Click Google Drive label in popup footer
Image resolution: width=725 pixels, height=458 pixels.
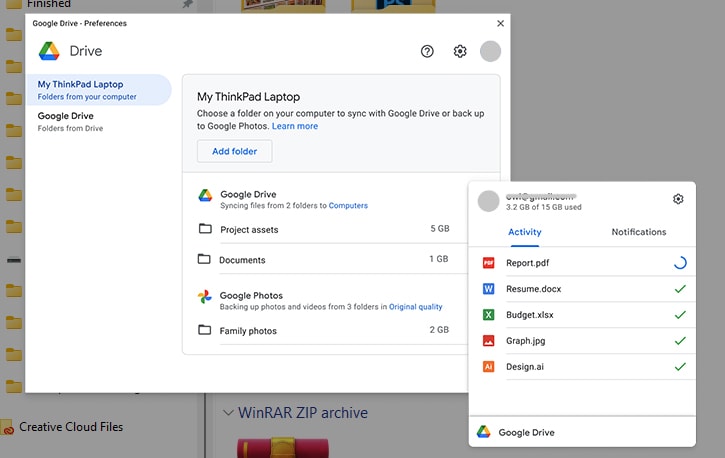[526, 433]
